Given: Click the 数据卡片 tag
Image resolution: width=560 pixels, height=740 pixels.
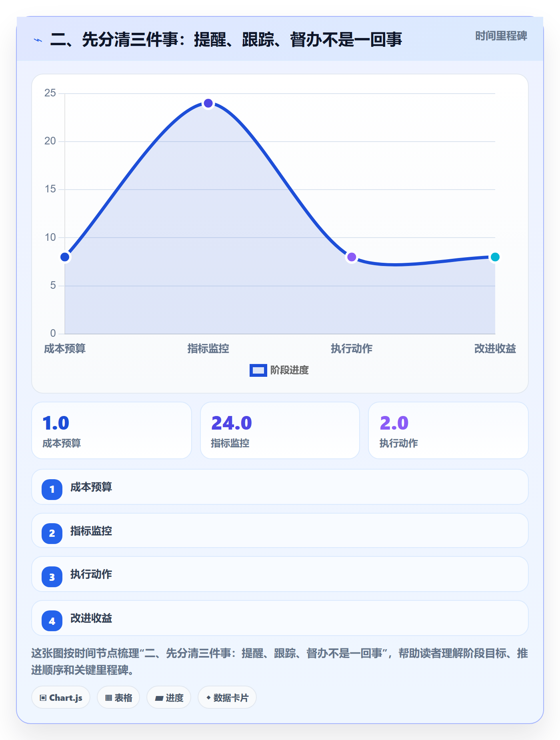Looking at the screenshot, I should click(x=227, y=698).
